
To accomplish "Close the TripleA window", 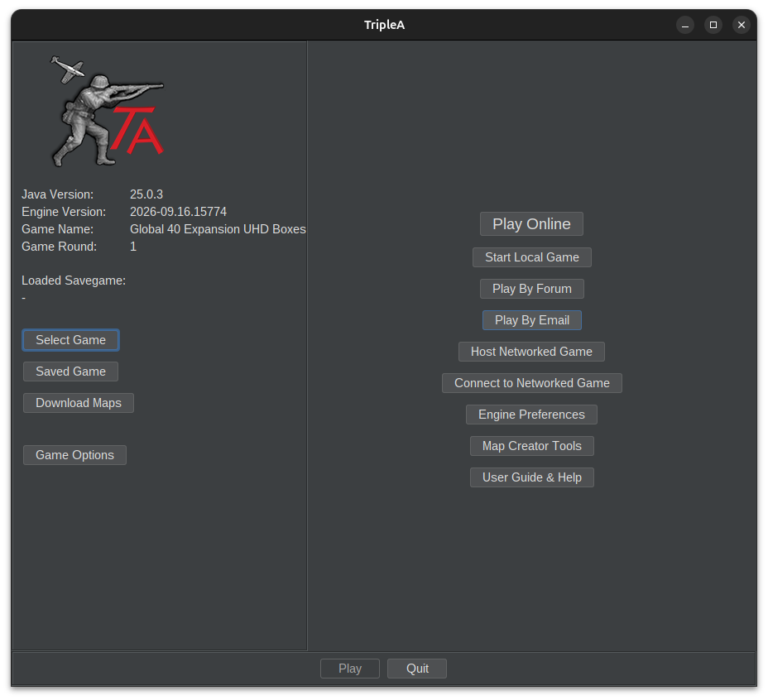I will point(741,25).
